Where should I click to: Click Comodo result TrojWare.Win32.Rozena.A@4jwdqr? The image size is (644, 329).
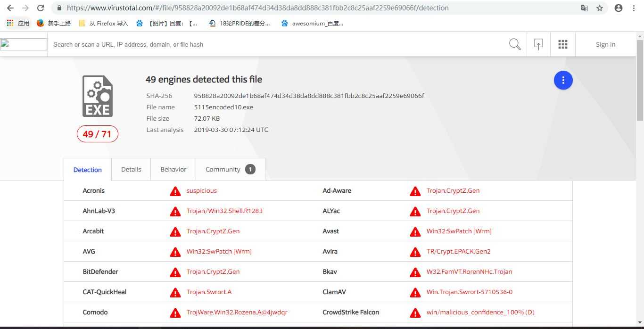click(x=237, y=312)
